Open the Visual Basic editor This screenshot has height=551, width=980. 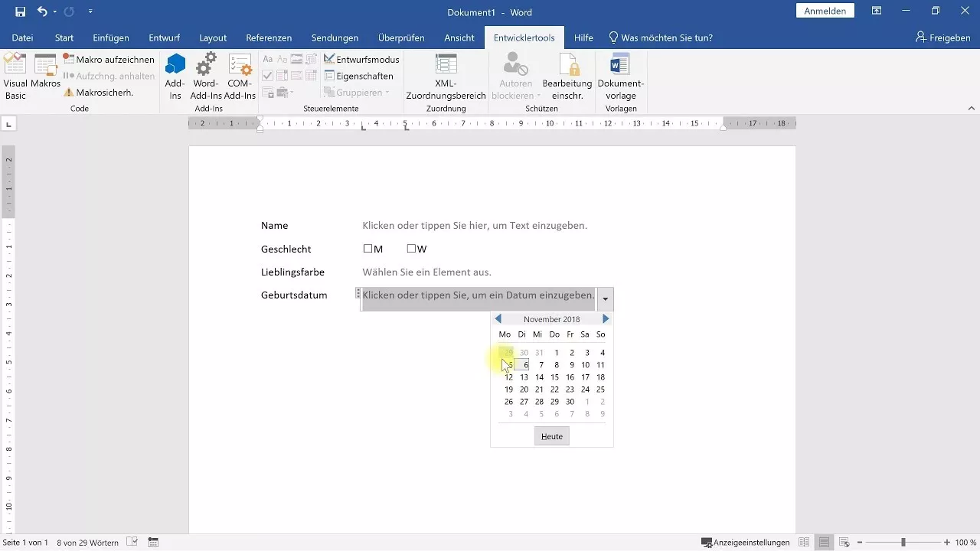point(15,75)
